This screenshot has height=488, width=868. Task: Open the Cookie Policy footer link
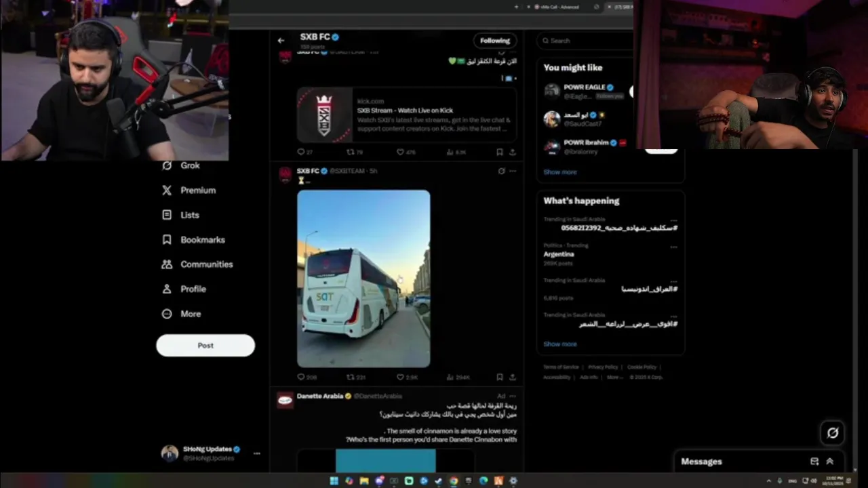(x=642, y=367)
